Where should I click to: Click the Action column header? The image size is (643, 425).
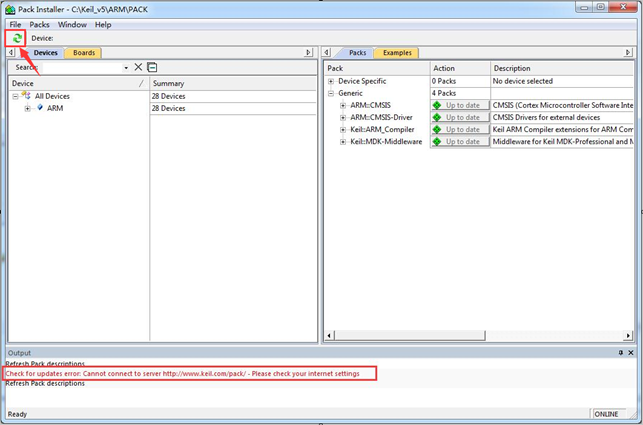(460, 68)
